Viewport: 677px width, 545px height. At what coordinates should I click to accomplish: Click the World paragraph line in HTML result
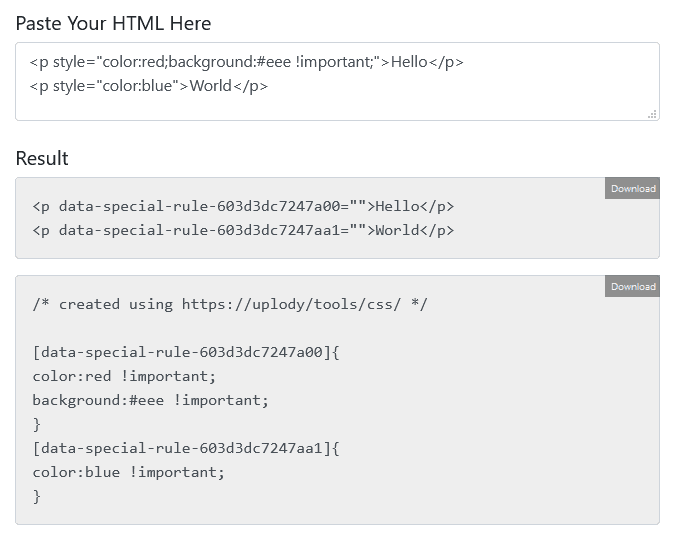[x=243, y=231]
